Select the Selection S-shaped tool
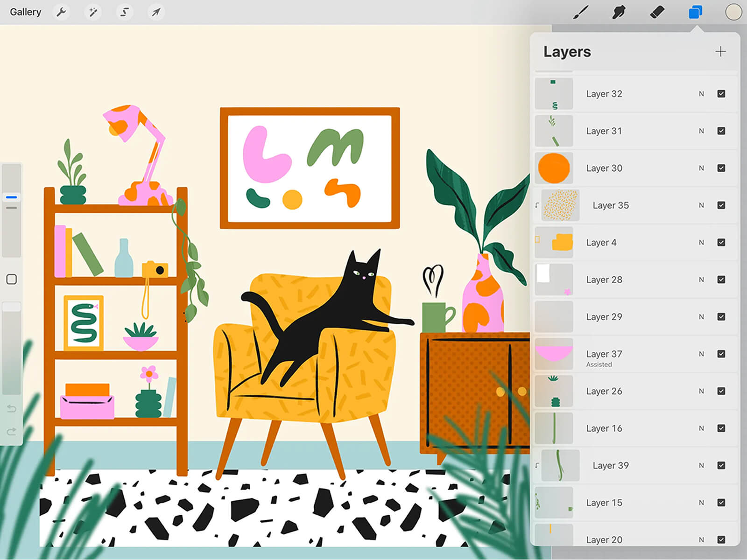Viewport: 747px width, 560px height. coord(125,12)
